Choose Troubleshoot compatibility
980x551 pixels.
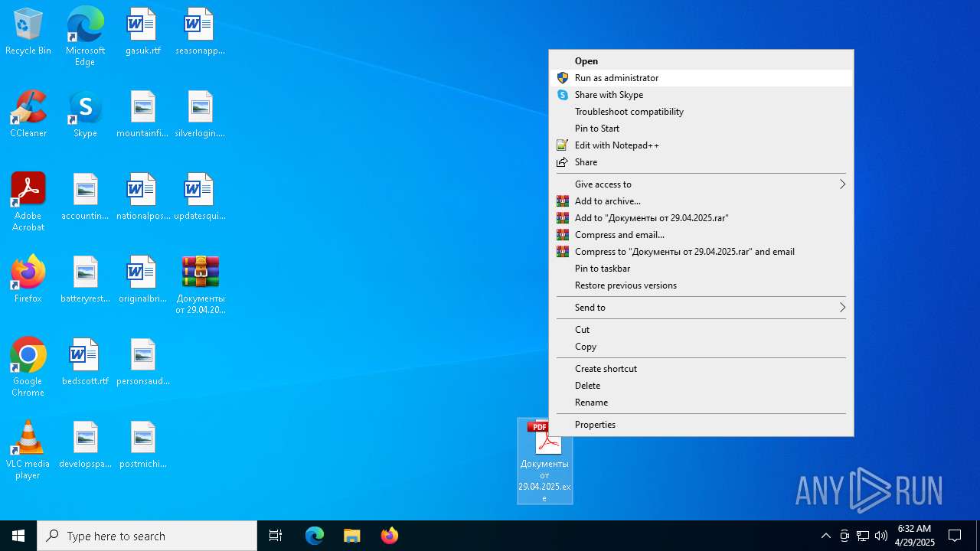(701, 112)
